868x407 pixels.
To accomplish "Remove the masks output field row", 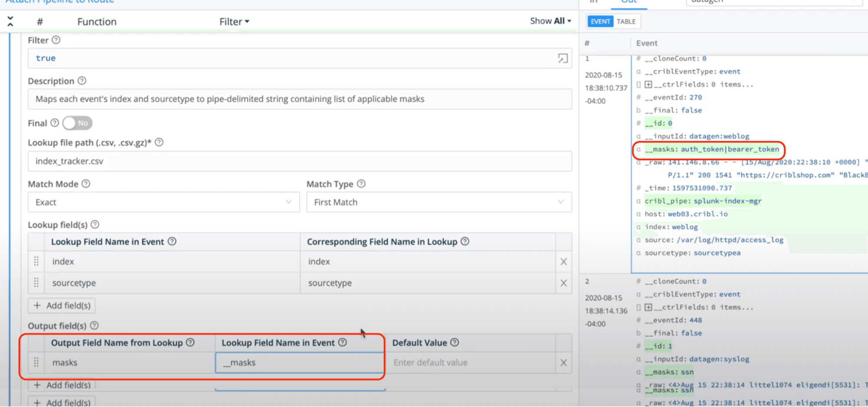I will pos(563,363).
